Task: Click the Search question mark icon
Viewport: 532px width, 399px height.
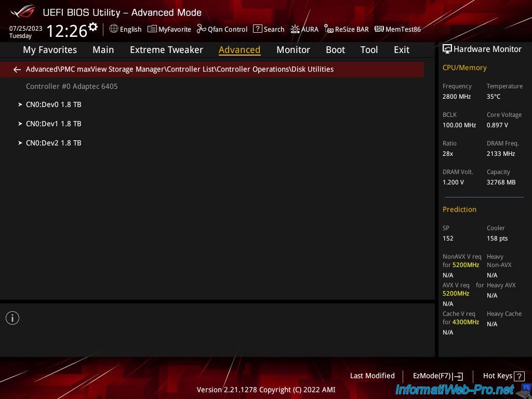Action: tap(258, 29)
